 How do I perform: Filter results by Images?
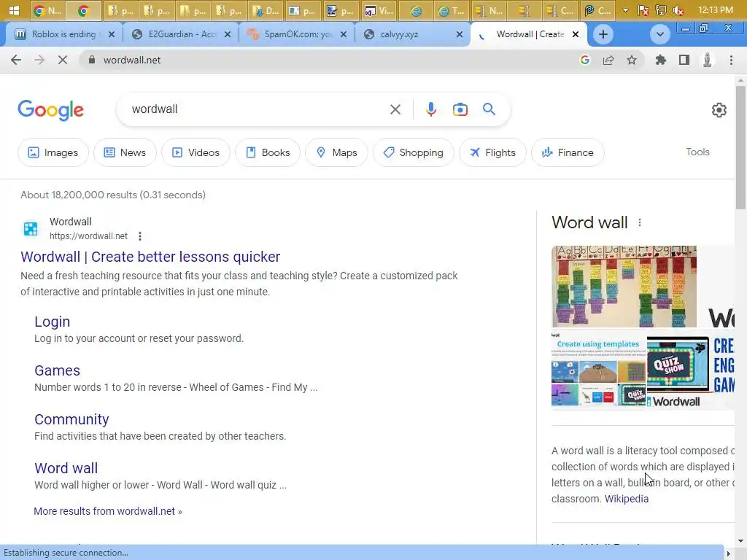53,152
